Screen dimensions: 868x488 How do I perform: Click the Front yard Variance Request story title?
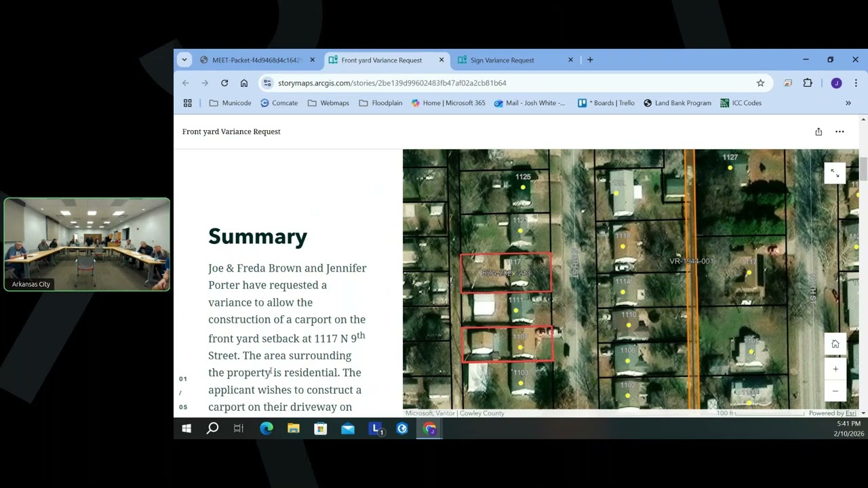(231, 131)
